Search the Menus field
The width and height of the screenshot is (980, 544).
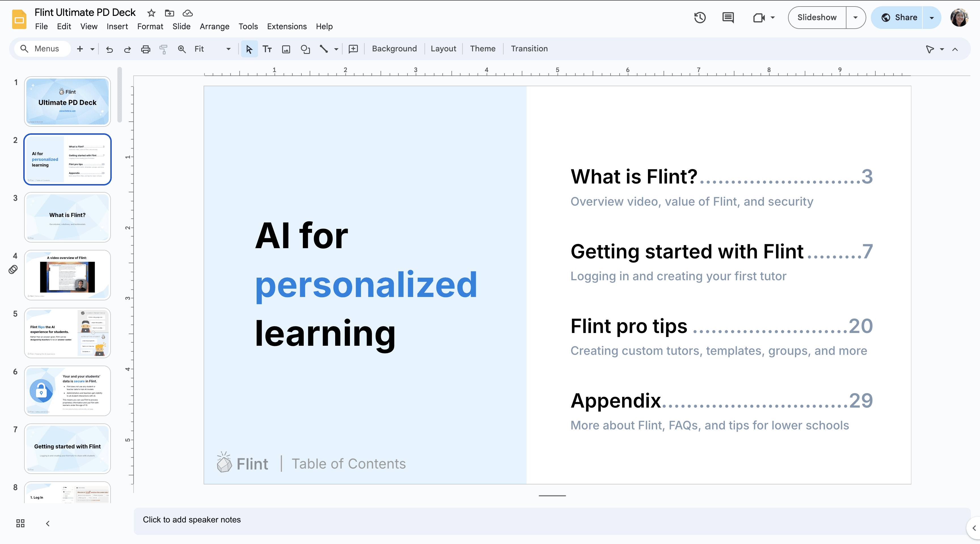pyautogui.click(x=43, y=49)
